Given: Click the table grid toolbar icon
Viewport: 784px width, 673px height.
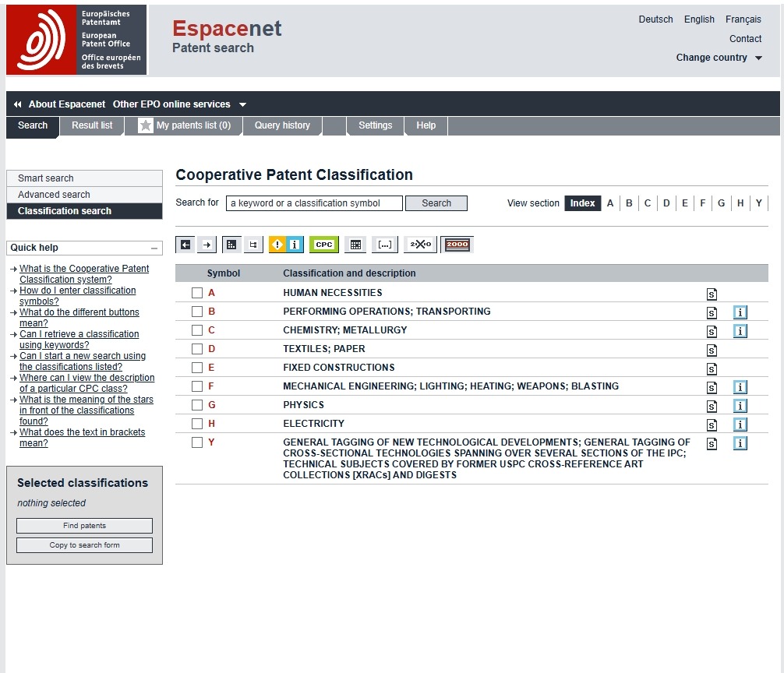Looking at the screenshot, I should (x=355, y=245).
